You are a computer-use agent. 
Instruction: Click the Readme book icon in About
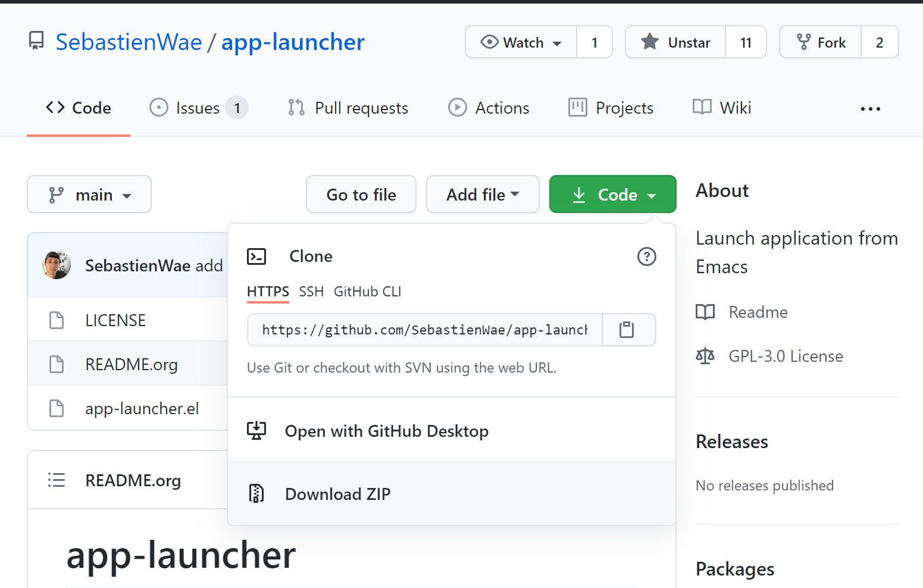[705, 312]
